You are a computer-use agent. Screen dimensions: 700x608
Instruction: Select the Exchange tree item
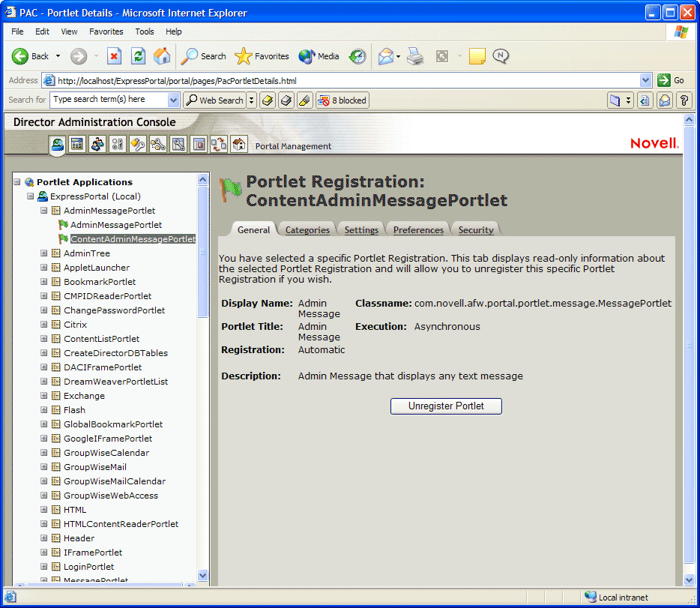pos(84,396)
